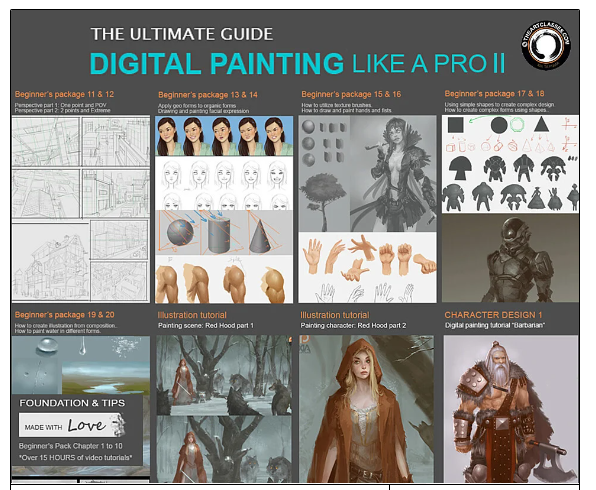Open the Red Hood forest scene lower image
596x490 pixels.
click(224, 449)
